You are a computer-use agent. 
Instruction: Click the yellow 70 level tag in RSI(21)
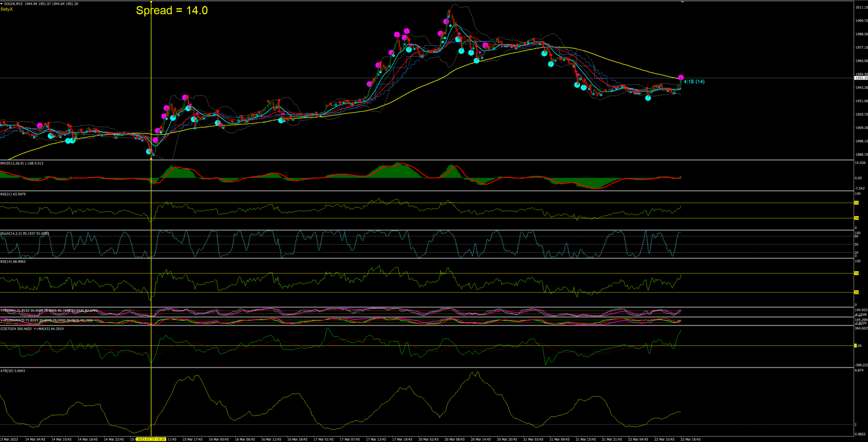[856, 203]
